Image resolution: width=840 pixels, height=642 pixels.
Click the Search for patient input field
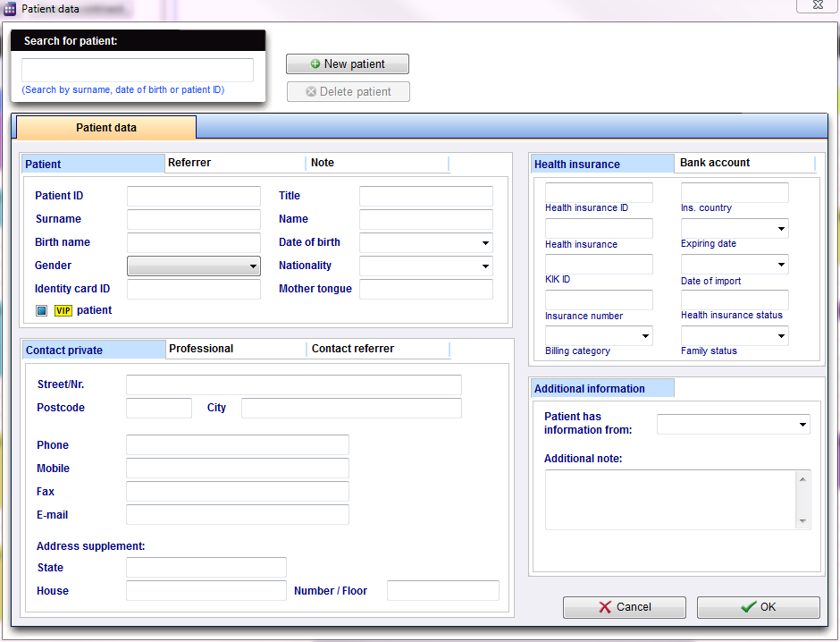point(138,71)
